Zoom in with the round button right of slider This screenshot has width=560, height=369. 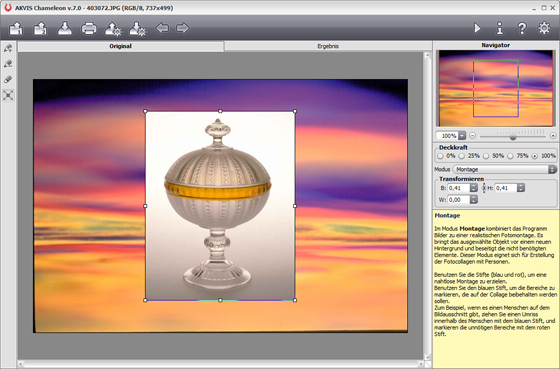(553, 136)
